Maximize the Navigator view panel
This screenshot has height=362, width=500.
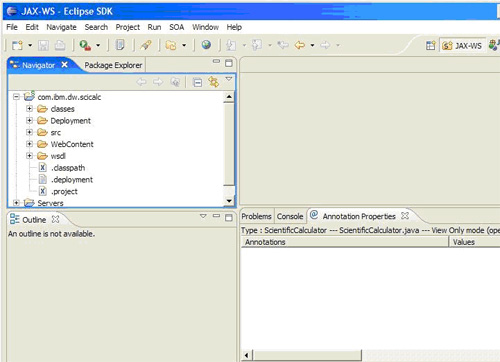229,63
